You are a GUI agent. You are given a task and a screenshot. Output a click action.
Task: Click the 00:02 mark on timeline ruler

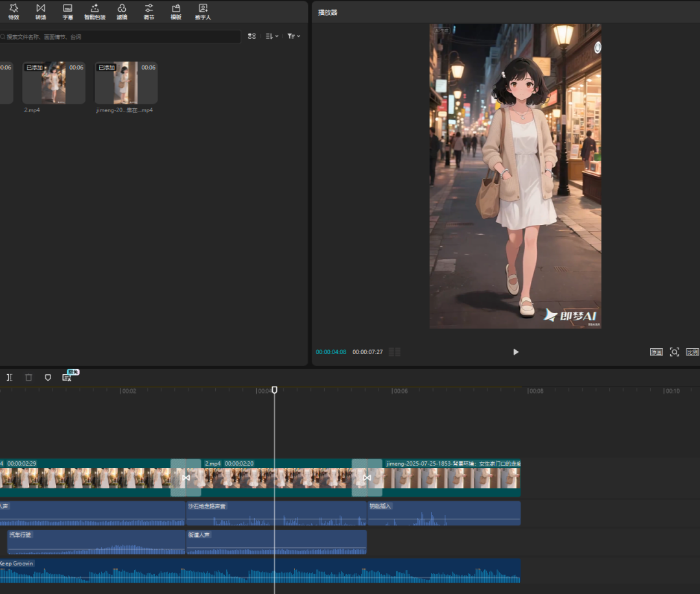click(x=128, y=391)
